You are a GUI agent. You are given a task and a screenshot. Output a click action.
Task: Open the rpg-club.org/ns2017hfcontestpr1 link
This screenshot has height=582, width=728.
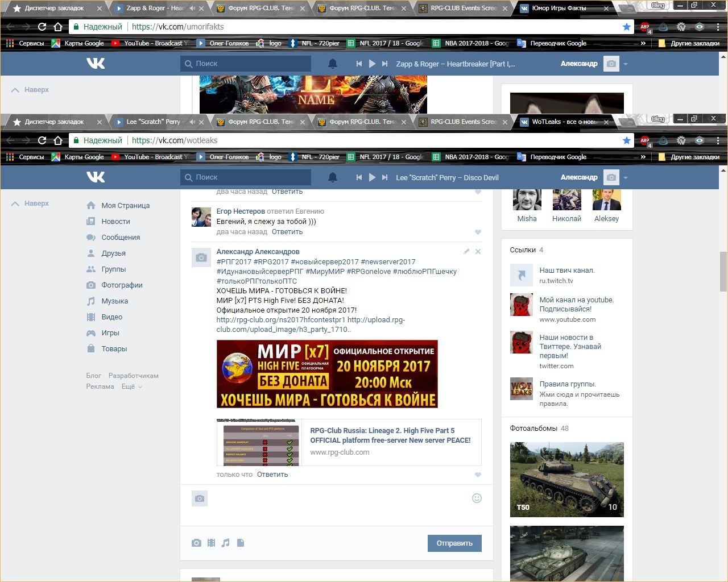point(281,320)
